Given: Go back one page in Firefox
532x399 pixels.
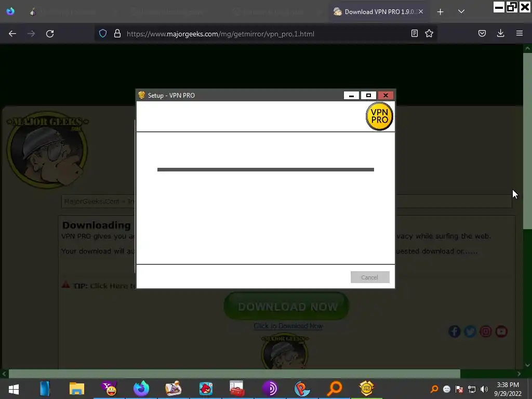Looking at the screenshot, I should [12, 34].
